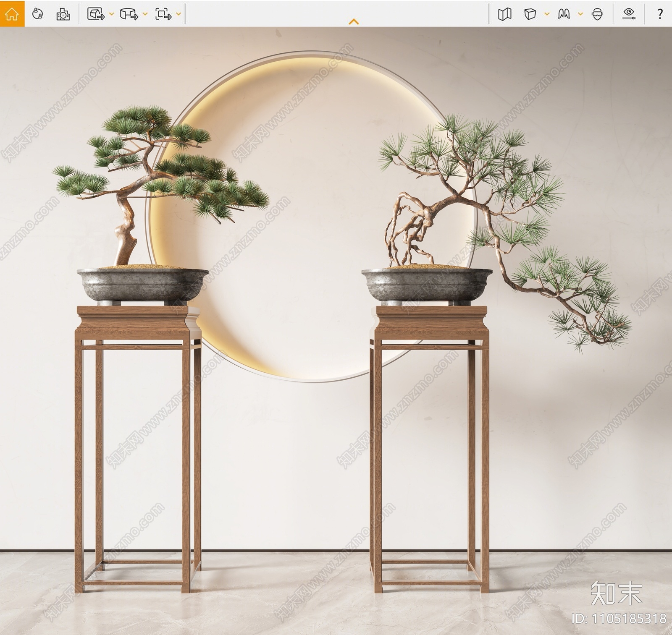Expand the export panorama dropdown arrow
This screenshot has height=635, width=672.
pos(145,14)
